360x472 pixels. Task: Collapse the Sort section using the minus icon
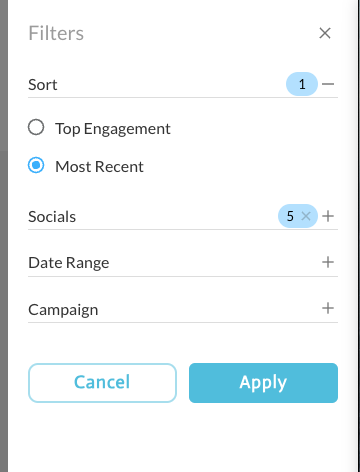coord(328,84)
